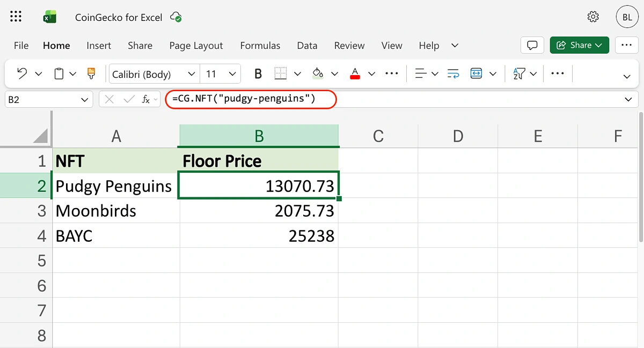Click the cancel X in formula bar
Image resolution: width=644 pixels, height=348 pixels.
(x=109, y=99)
